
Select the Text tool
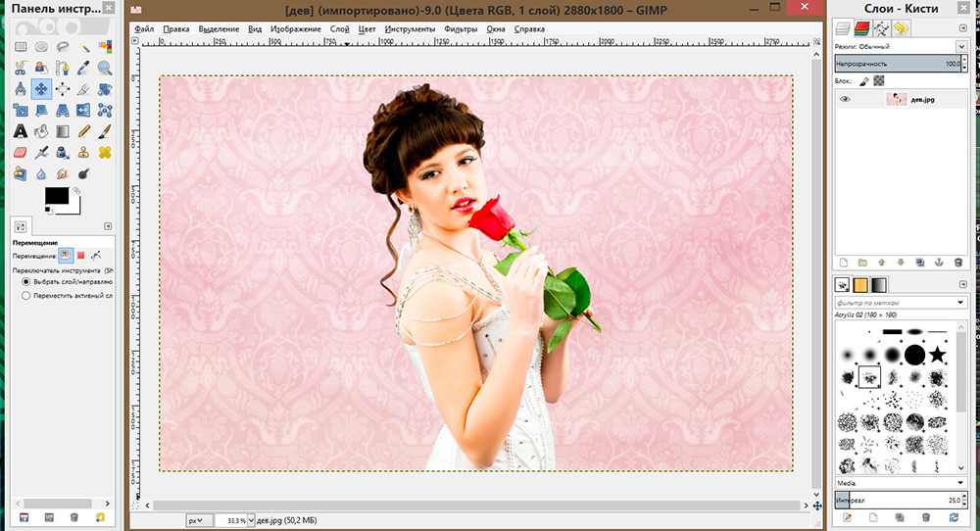point(20,131)
